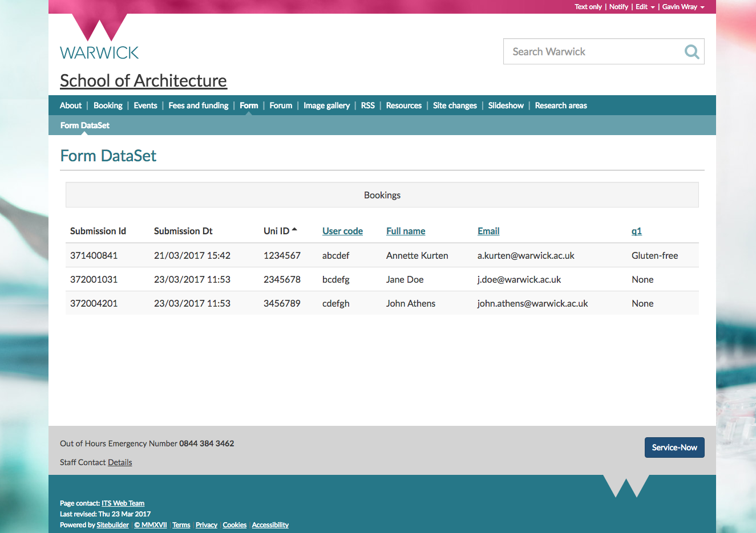Image resolution: width=756 pixels, height=533 pixels.
Task: Sort table by Email column
Action: (488, 231)
